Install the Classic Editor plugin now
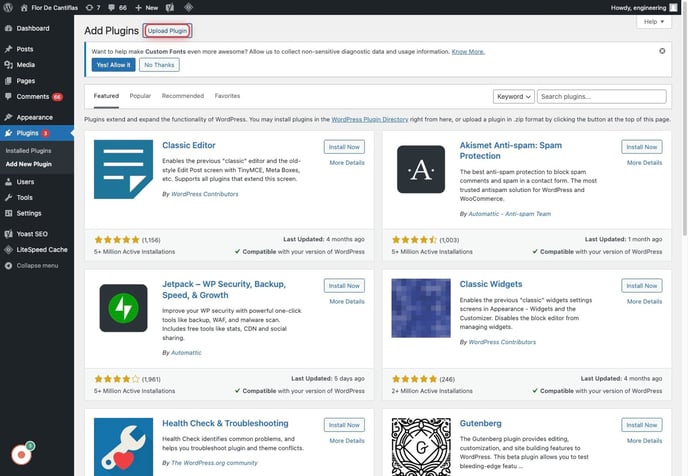 pyautogui.click(x=345, y=146)
